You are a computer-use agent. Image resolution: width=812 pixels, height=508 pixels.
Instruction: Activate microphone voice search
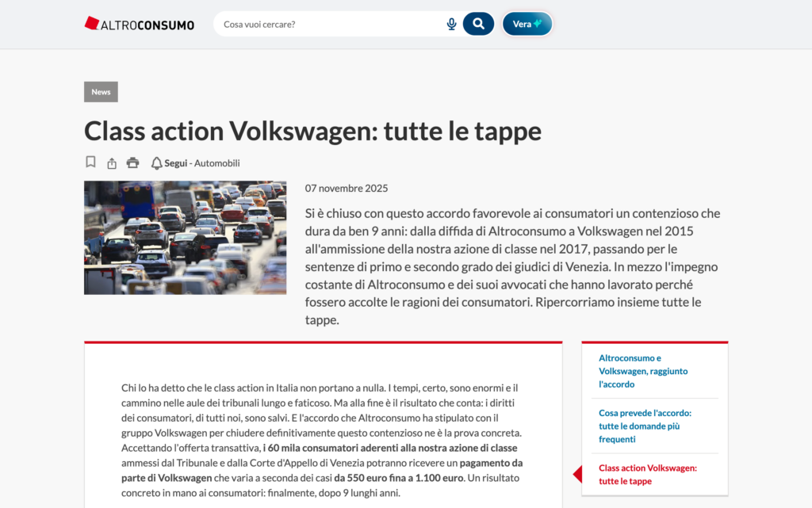pyautogui.click(x=451, y=24)
